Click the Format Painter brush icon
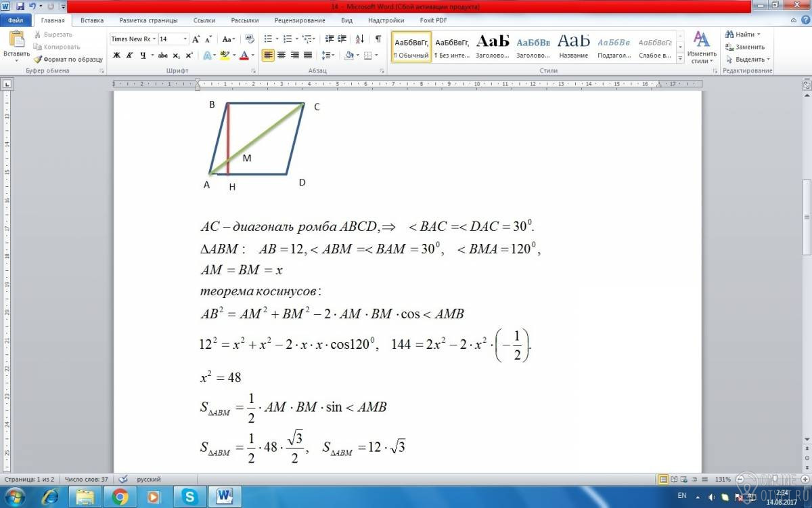Image resolution: width=812 pixels, height=508 pixels. tap(38, 60)
